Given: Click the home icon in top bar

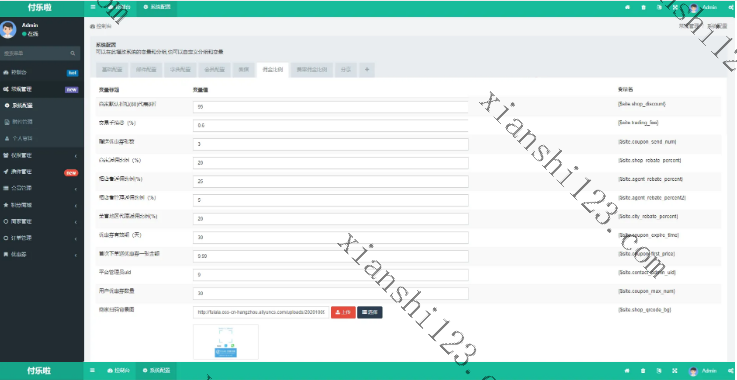Looking at the screenshot, I should pyautogui.click(x=627, y=7).
